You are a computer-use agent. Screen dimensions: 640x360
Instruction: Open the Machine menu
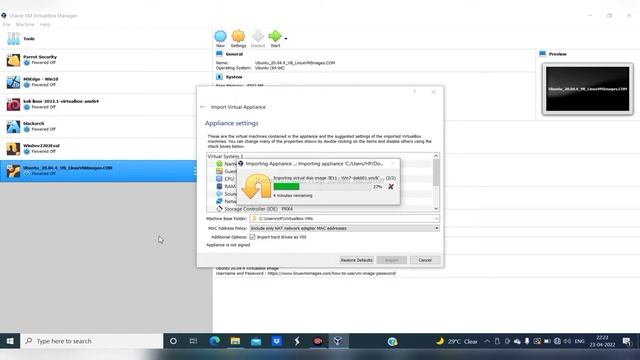(25, 24)
